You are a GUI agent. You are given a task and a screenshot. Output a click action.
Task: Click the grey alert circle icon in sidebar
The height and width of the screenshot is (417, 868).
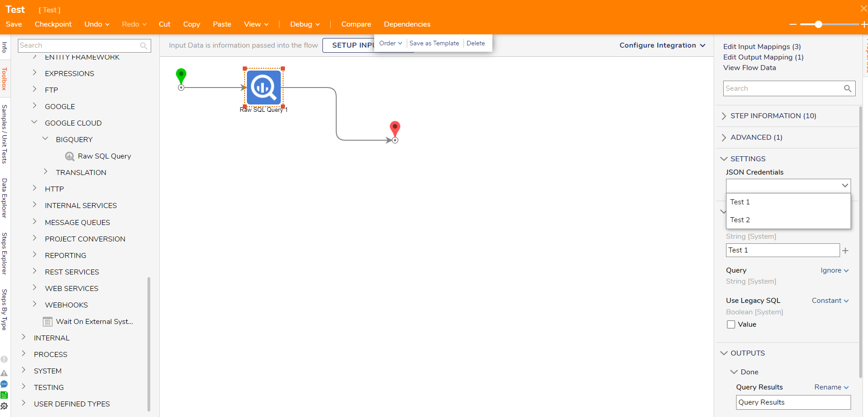[4, 360]
